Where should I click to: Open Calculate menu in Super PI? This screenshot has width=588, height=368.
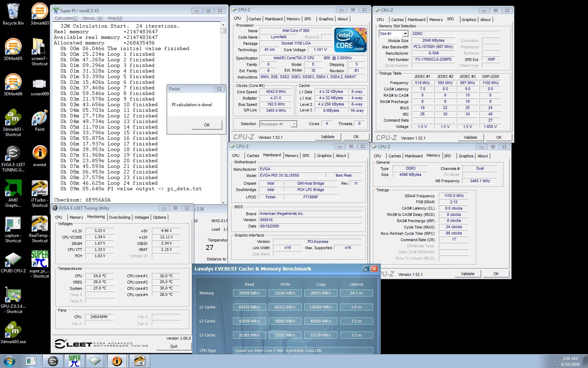(x=66, y=18)
